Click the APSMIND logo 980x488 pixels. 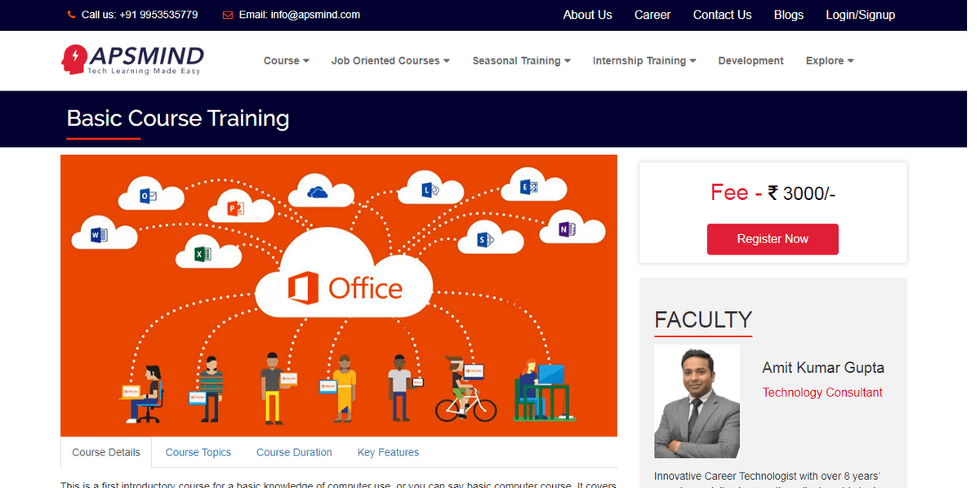tap(132, 60)
